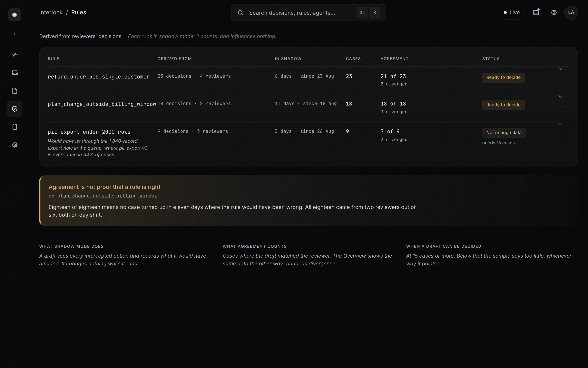Open the sidebar settings gear icon
588x368 pixels.
tap(14, 145)
